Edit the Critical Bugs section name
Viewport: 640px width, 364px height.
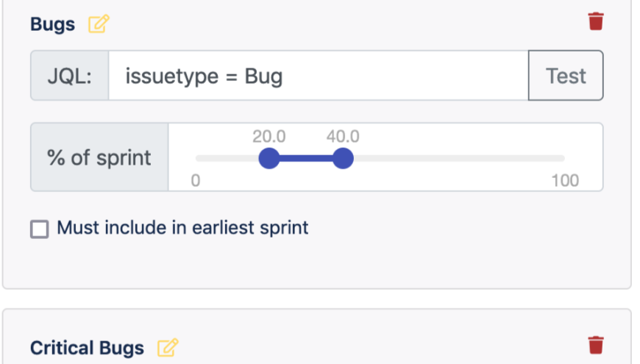click(x=168, y=348)
